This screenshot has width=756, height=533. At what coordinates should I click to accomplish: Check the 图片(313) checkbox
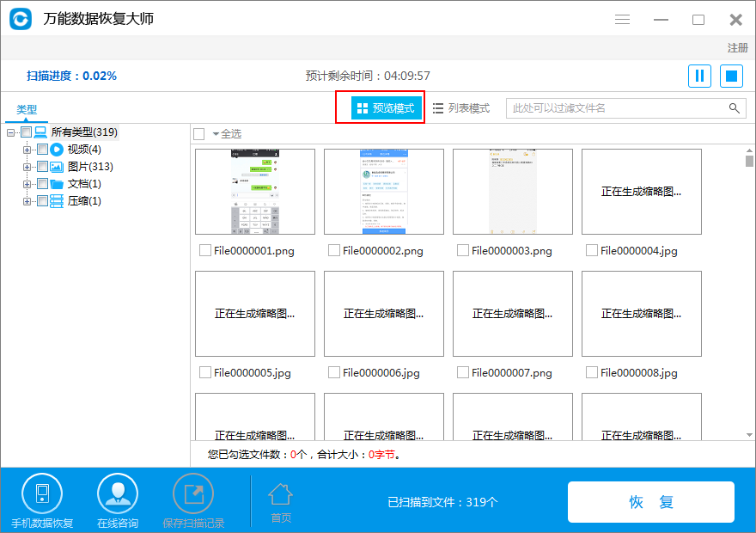[42, 167]
